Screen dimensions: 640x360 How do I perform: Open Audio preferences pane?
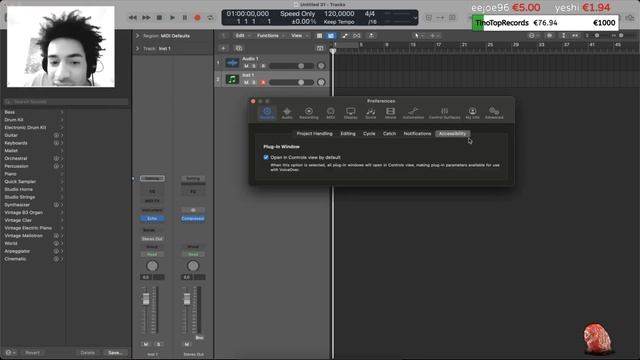pyautogui.click(x=287, y=113)
